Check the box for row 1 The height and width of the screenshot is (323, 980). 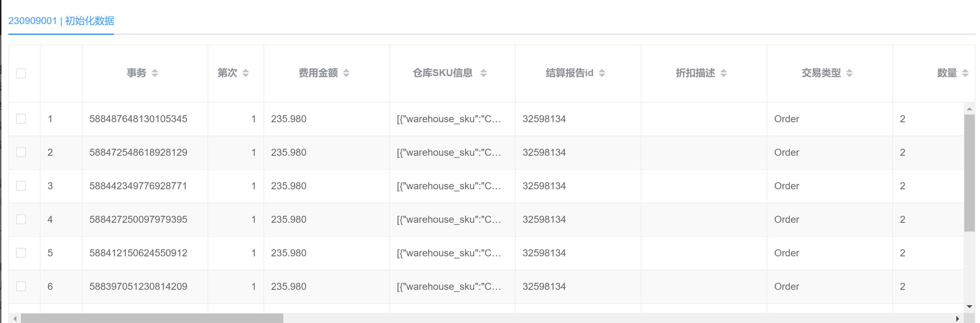point(21,119)
